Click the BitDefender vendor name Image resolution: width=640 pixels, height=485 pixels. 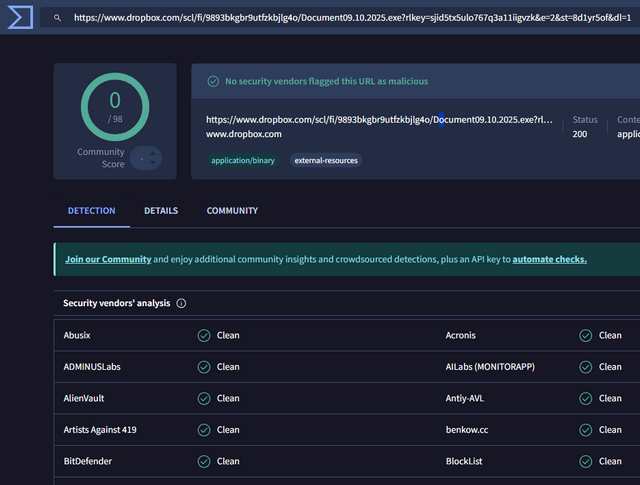click(87, 461)
